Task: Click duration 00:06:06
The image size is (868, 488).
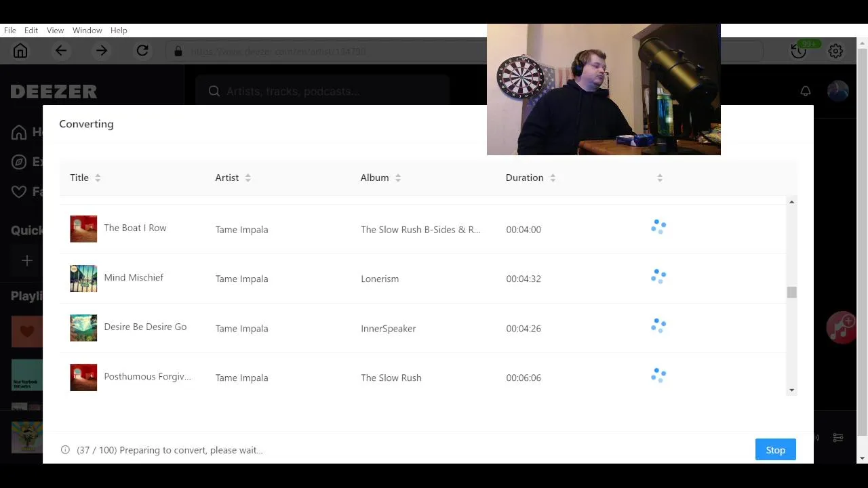Action: tap(524, 378)
